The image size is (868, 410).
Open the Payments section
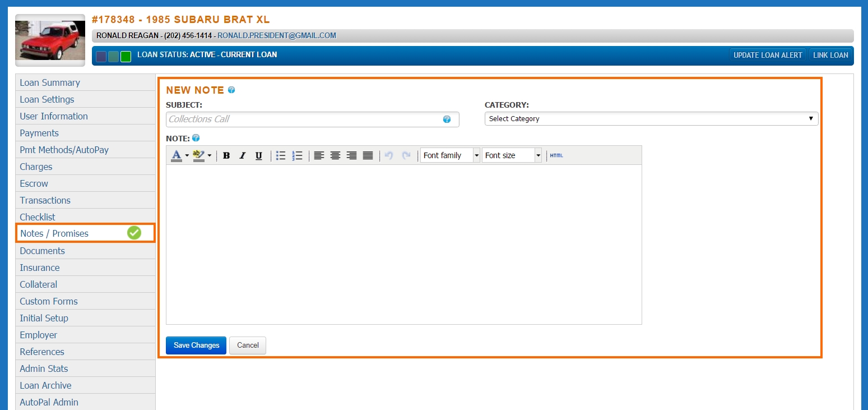(85, 133)
